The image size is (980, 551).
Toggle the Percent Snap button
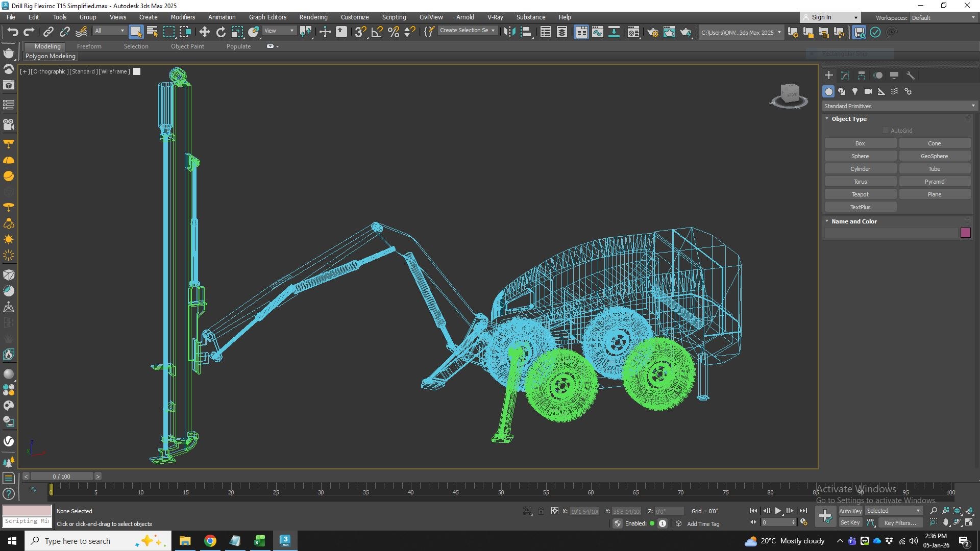[393, 32]
